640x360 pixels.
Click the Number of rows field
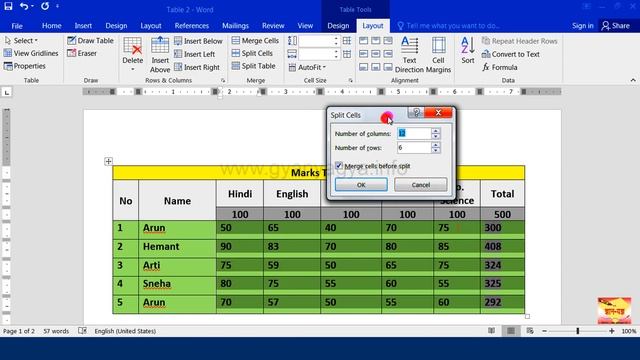[x=414, y=147]
